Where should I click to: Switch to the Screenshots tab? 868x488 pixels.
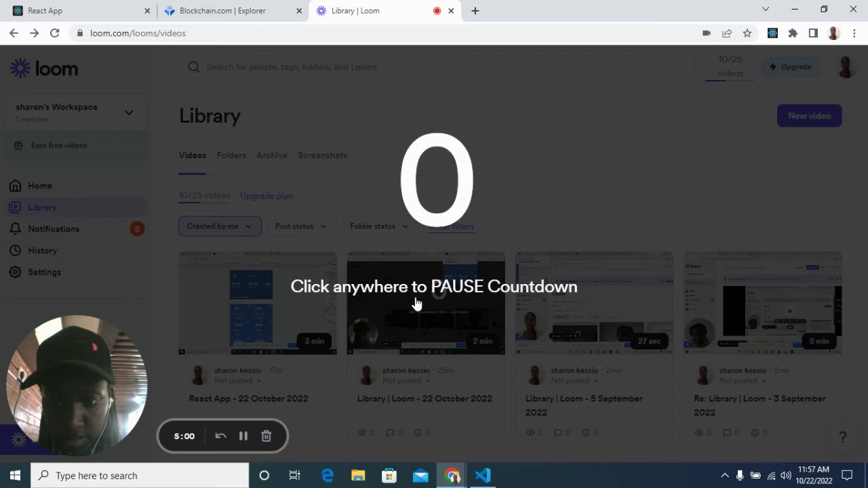point(322,155)
